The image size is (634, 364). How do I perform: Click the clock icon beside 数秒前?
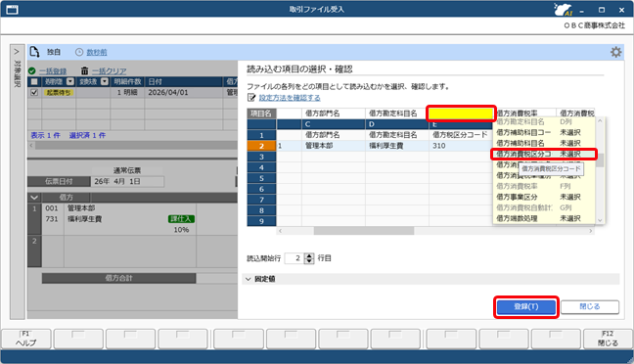click(79, 52)
